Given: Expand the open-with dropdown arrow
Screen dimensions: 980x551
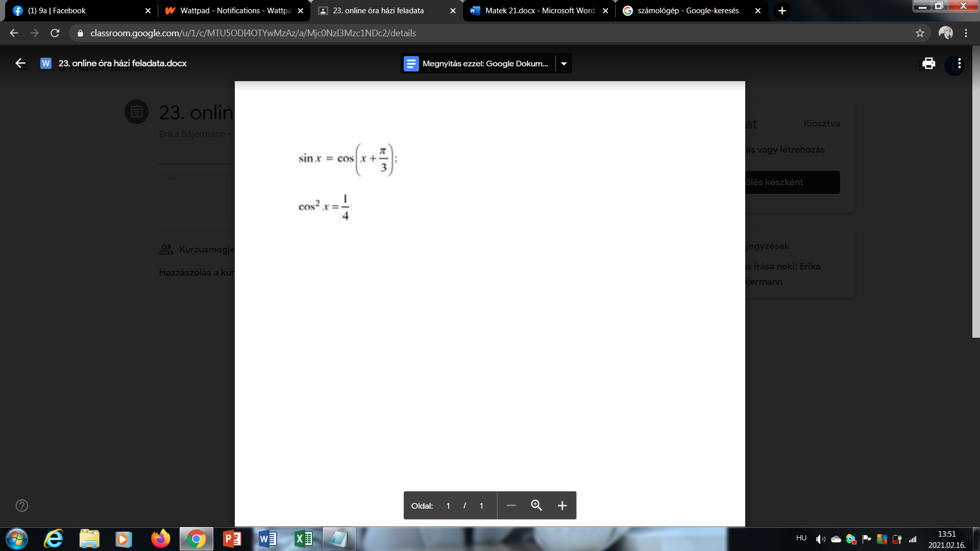Looking at the screenshot, I should (x=564, y=64).
